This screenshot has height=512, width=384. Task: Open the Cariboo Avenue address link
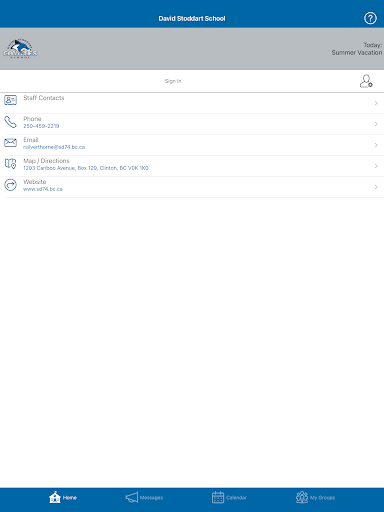(x=86, y=168)
